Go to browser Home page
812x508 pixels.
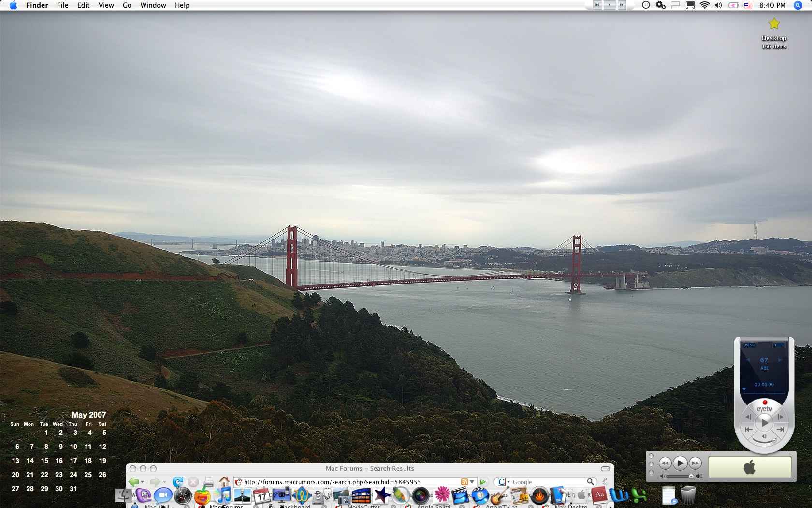click(224, 482)
